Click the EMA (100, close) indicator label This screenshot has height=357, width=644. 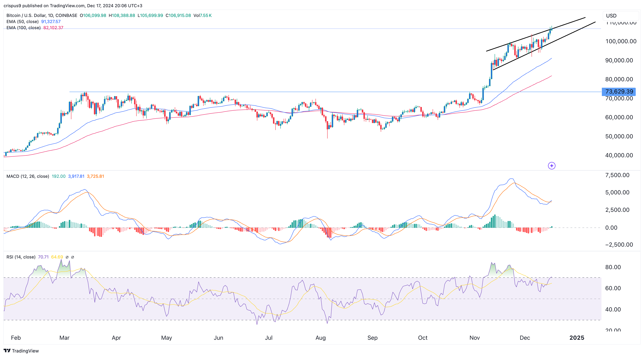tap(23, 28)
